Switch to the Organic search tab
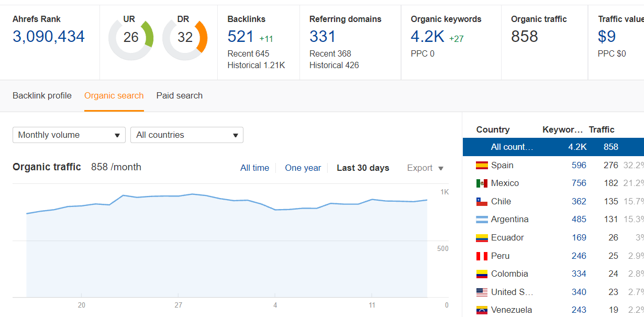 pyautogui.click(x=114, y=95)
